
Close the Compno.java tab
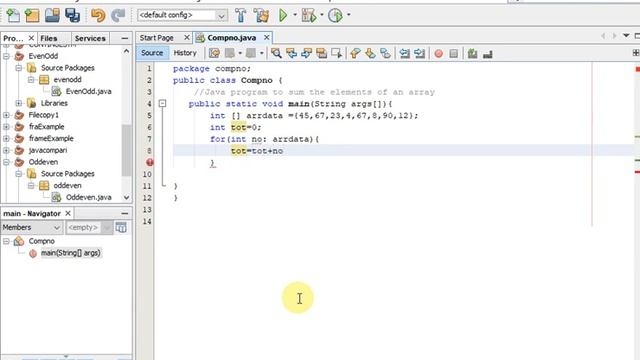[x=267, y=38]
